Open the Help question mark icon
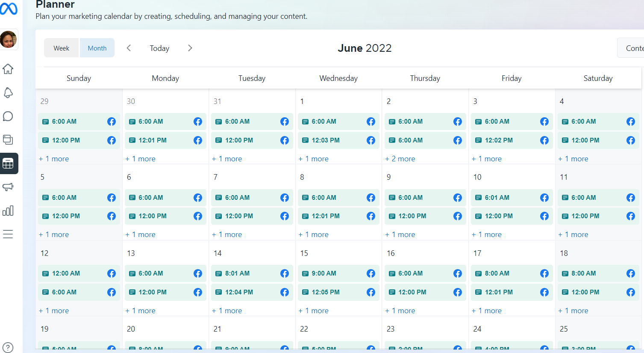 coord(8,348)
